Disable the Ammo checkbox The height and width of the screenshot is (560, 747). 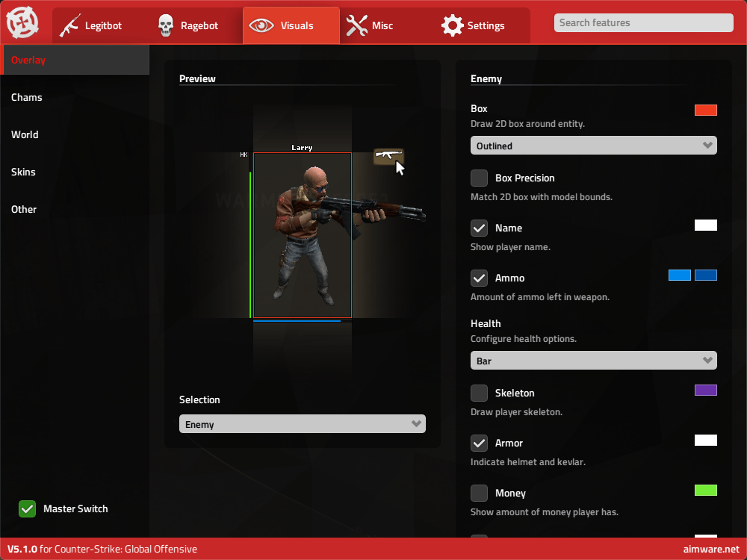pos(480,278)
